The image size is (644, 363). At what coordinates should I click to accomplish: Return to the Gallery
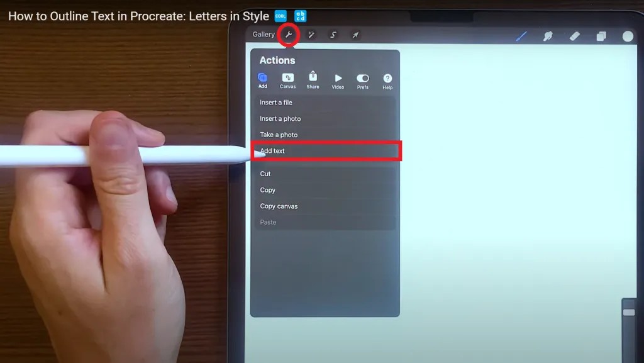click(x=264, y=35)
